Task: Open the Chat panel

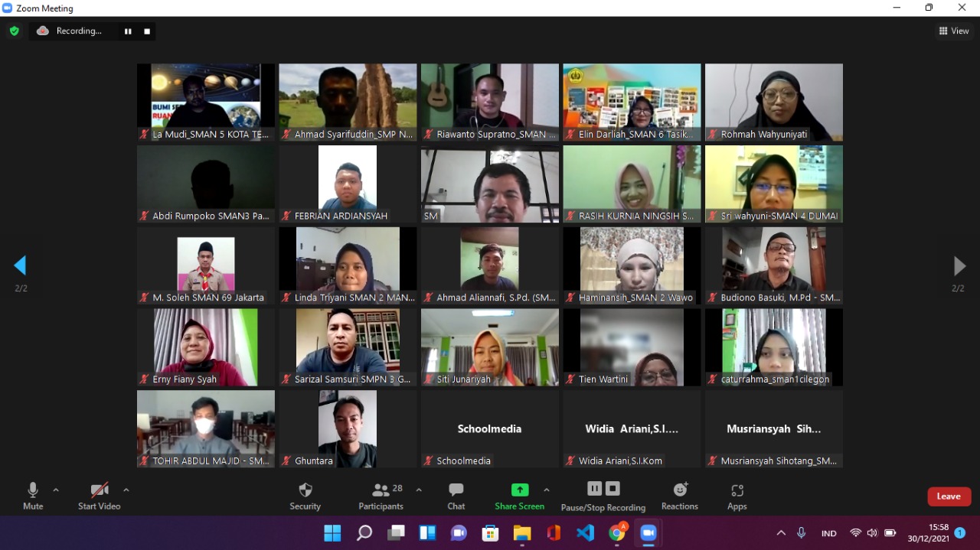Action: coord(456,496)
